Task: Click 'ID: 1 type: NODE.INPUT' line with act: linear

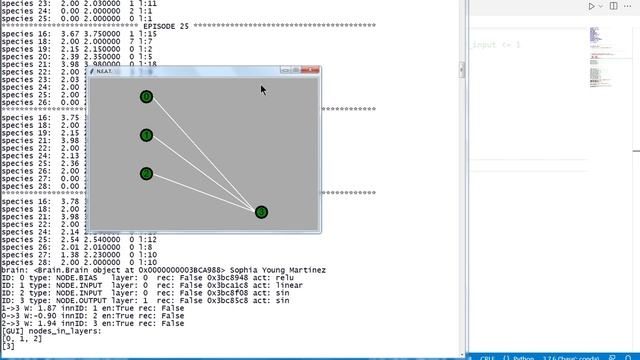Action: (x=152, y=285)
